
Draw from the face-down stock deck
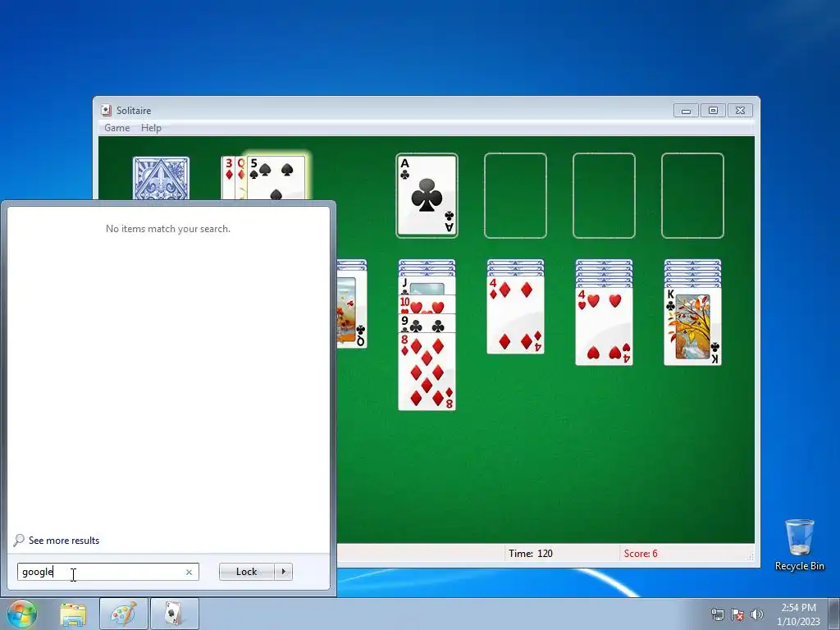161,178
